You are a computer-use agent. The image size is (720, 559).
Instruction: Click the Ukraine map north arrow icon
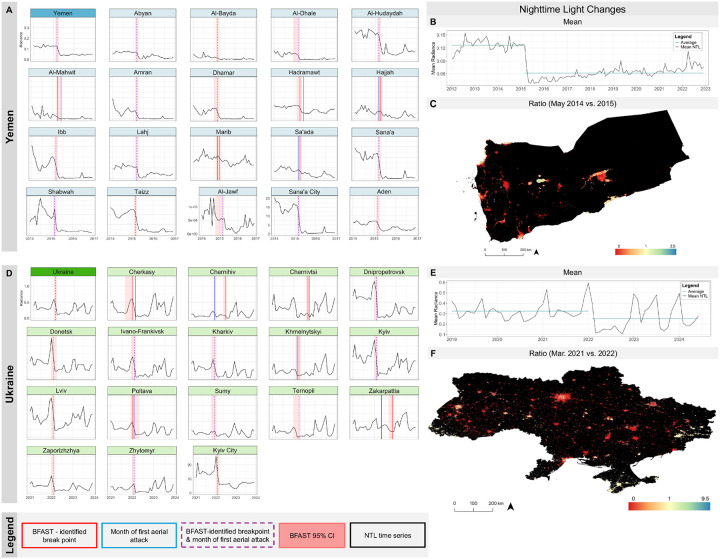click(510, 507)
